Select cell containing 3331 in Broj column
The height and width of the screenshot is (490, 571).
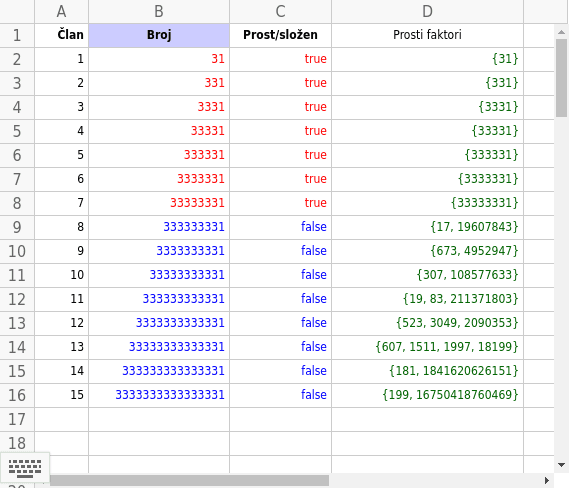point(159,108)
